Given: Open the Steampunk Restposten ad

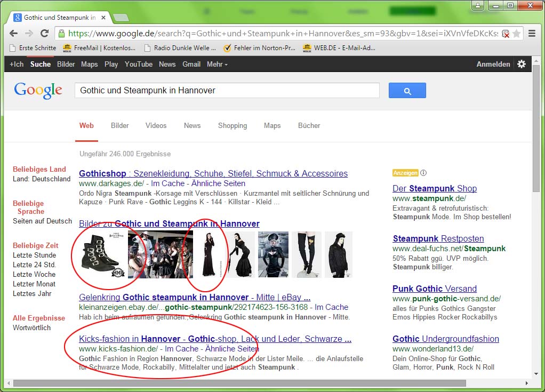Looking at the screenshot, I should (438, 238).
